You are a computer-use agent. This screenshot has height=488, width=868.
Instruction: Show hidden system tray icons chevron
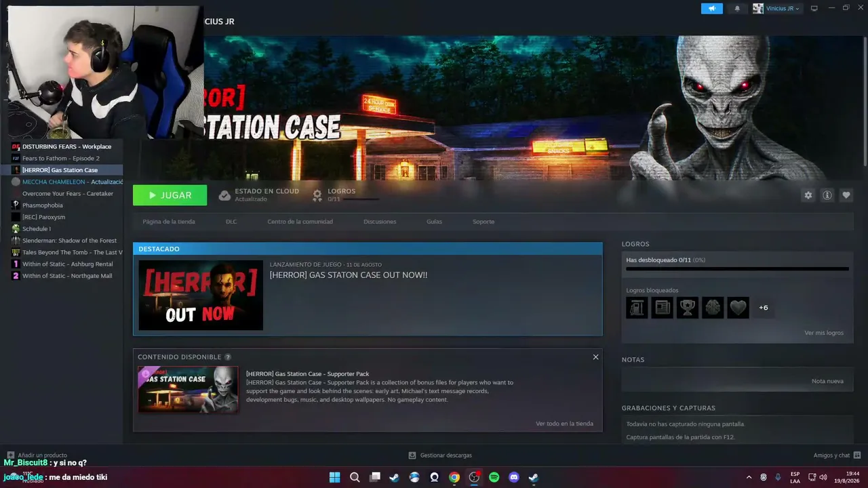(749, 477)
